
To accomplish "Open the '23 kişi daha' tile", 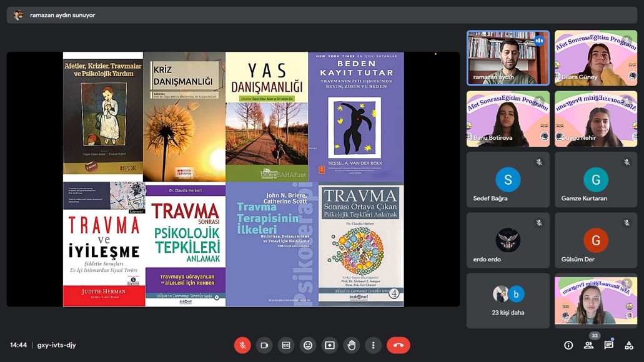I will coord(508,301).
